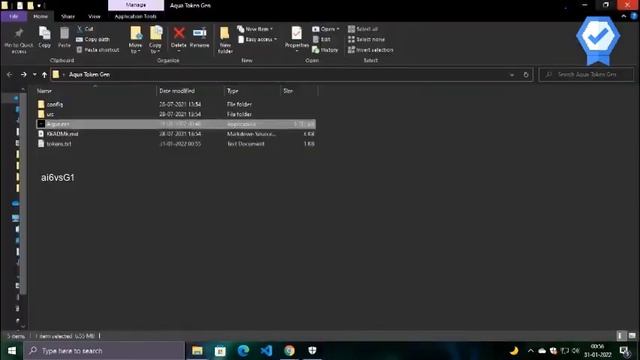Switch to the Share tab
The height and width of the screenshot is (360, 640).
(x=68, y=16)
